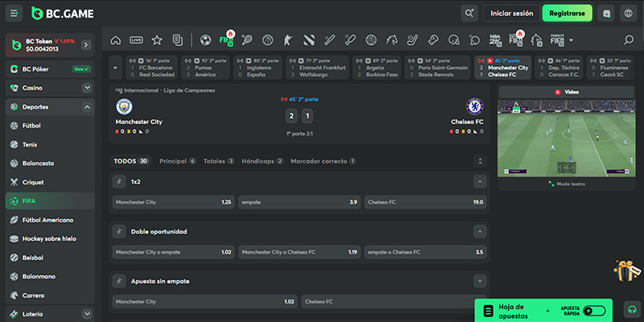Select the Counter-Strike soldier icon

click(288, 39)
